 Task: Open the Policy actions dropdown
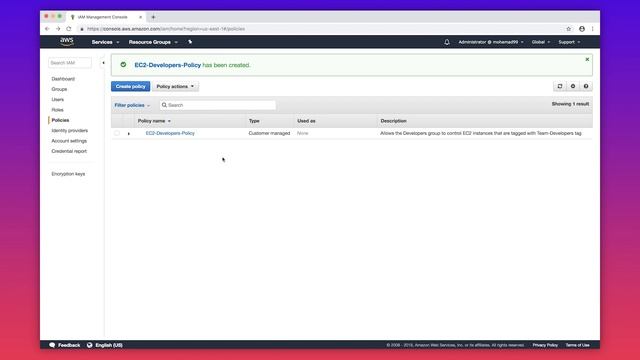tap(176, 86)
